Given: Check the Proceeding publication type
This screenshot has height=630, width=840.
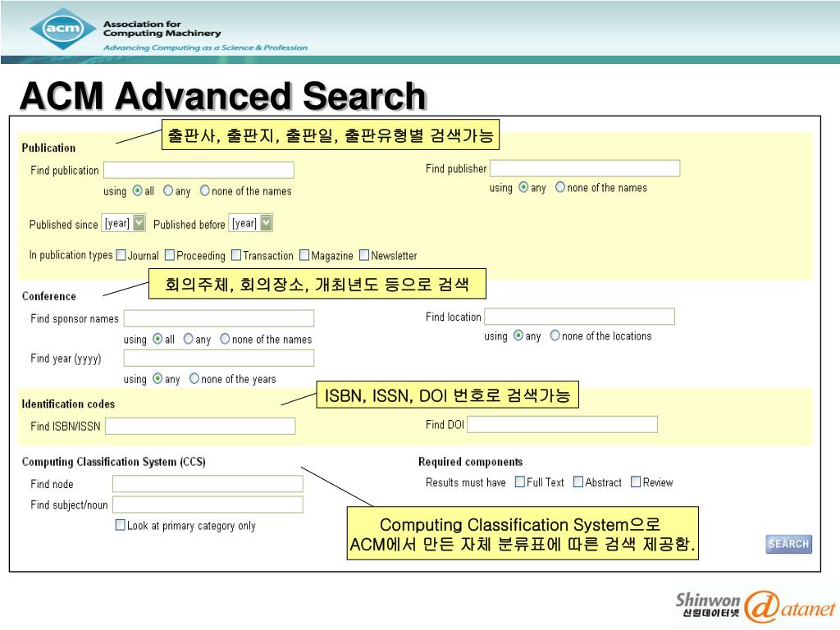Looking at the screenshot, I should pos(170,255).
